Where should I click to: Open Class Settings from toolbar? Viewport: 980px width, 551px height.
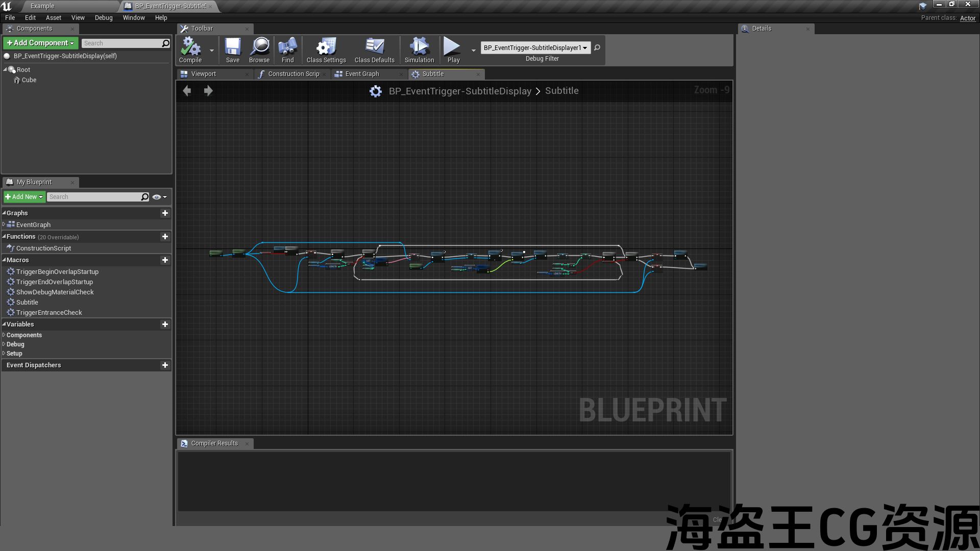click(326, 47)
